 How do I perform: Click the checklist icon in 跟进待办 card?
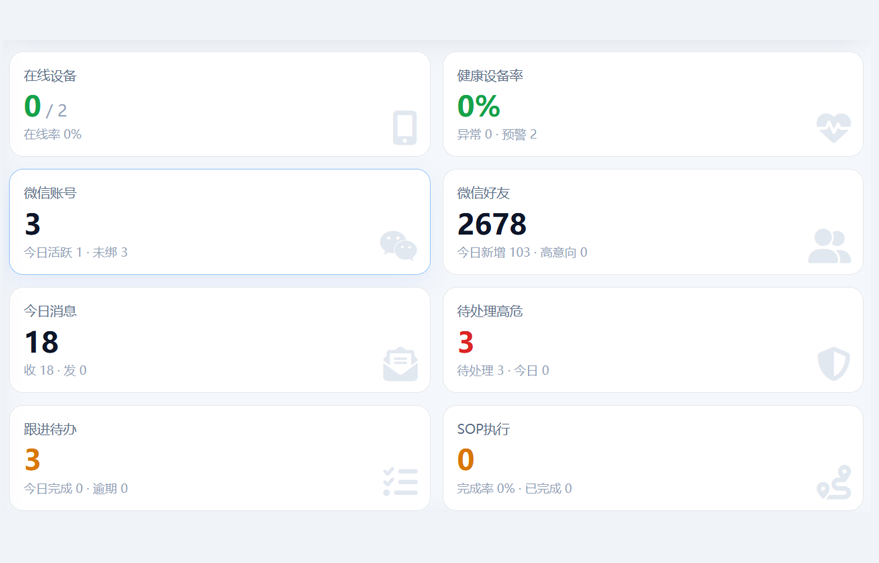pos(400,482)
